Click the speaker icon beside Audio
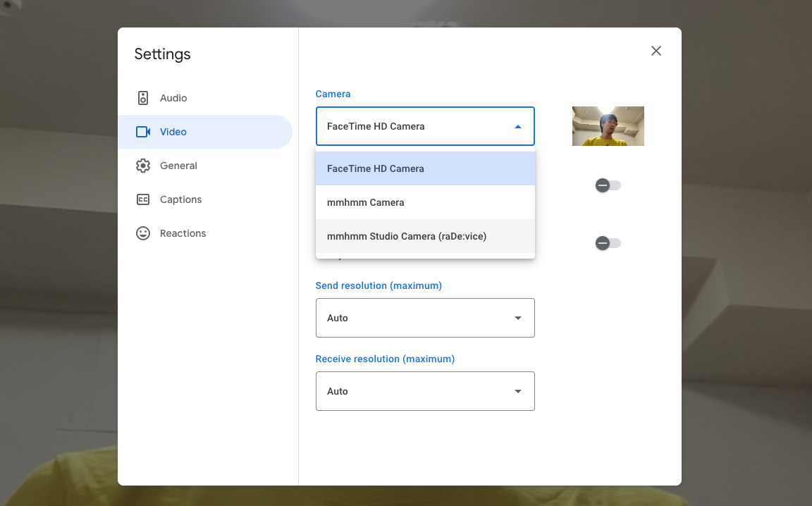 143,98
